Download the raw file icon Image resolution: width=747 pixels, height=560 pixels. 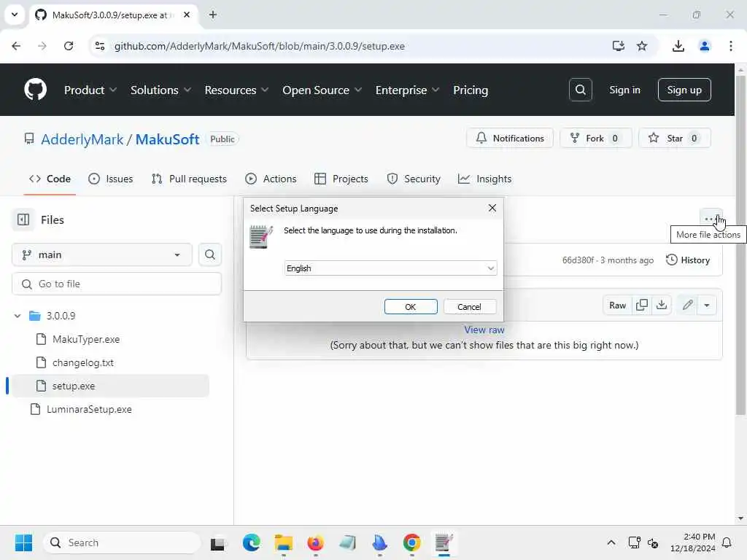click(661, 306)
